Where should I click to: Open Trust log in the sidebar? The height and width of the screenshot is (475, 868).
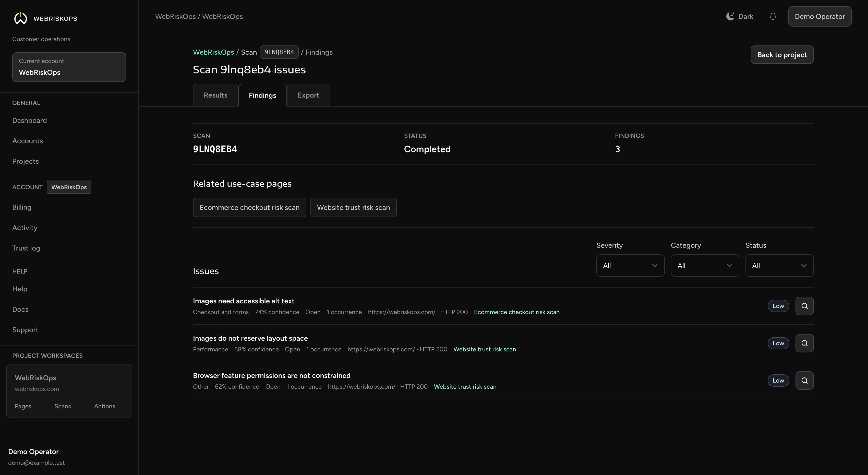(x=26, y=248)
